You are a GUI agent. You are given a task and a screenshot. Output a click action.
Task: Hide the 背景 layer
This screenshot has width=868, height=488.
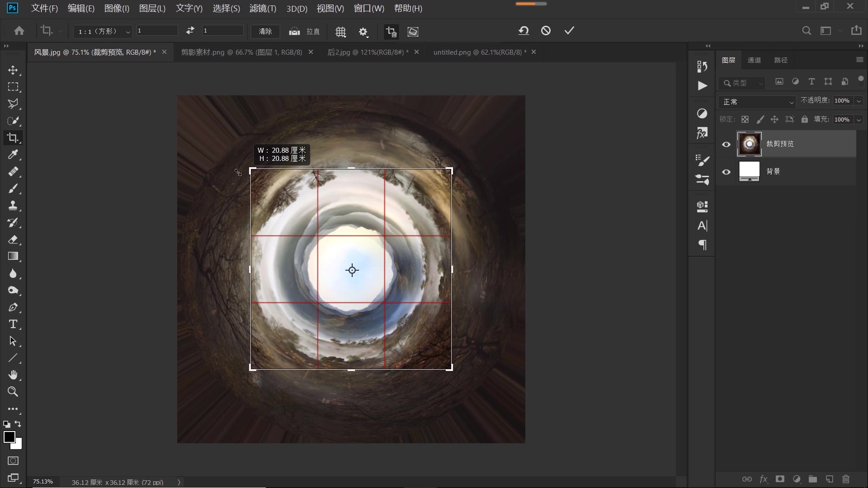pos(726,172)
